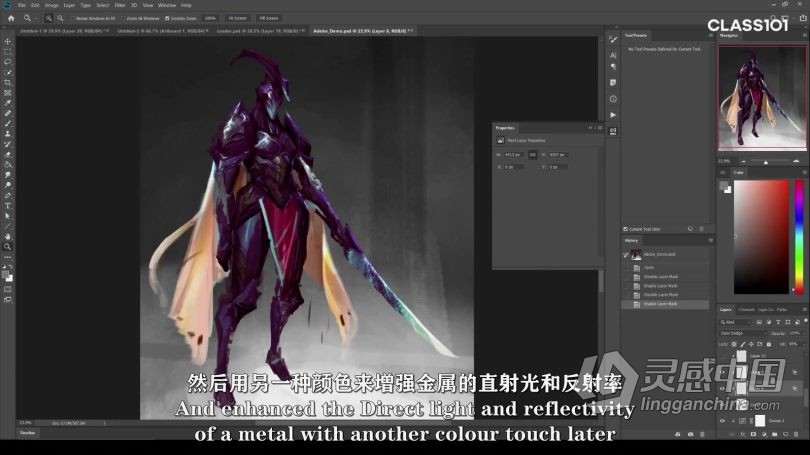810x455 pixels.
Task: Open the History panel menu
Action: (711, 240)
